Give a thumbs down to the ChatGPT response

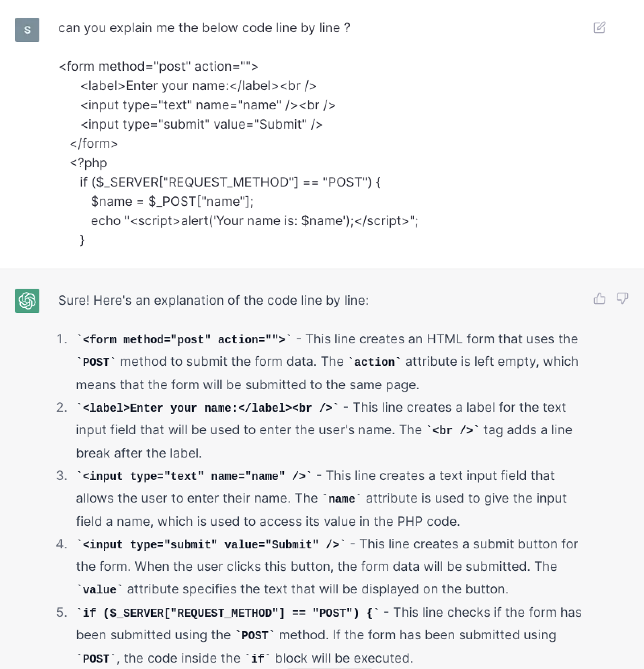[622, 299]
